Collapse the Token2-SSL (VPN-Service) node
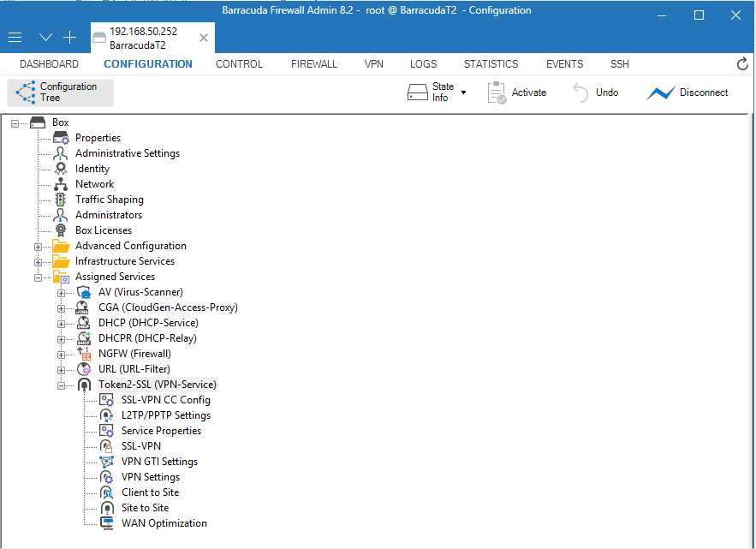 click(x=62, y=386)
